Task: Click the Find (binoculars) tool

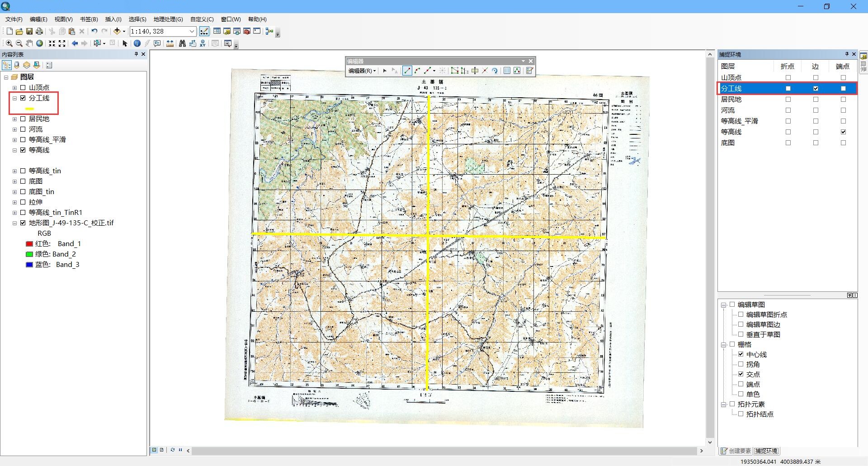Action: [x=183, y=43]
